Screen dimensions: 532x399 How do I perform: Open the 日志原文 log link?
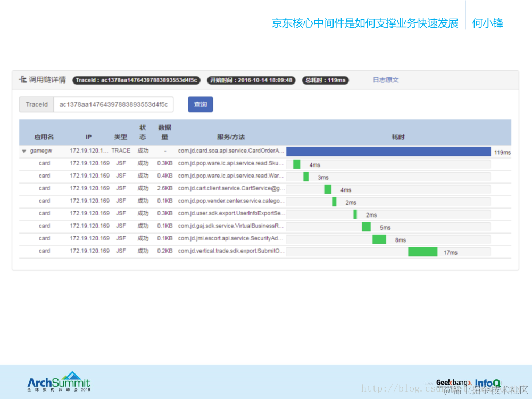coord(385,80)
